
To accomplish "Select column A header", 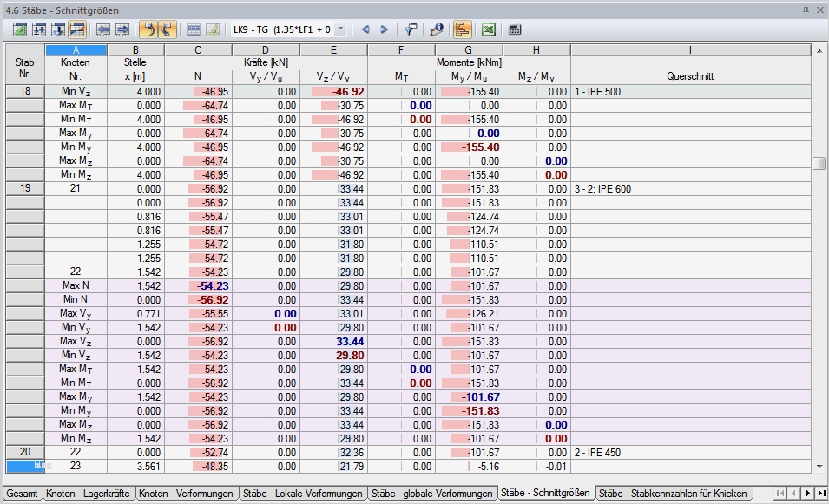I will point(76,50).
